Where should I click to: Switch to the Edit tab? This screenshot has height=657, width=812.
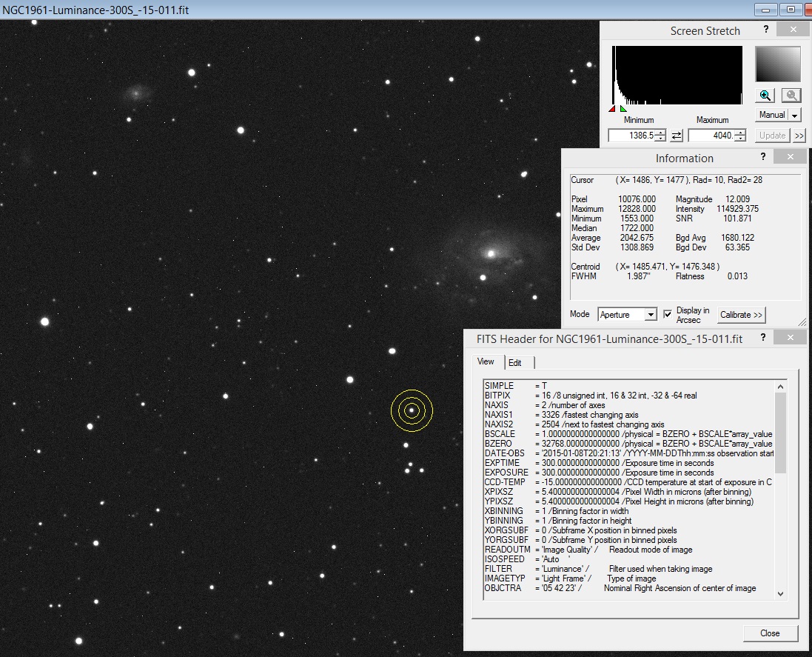pos(517,363)
